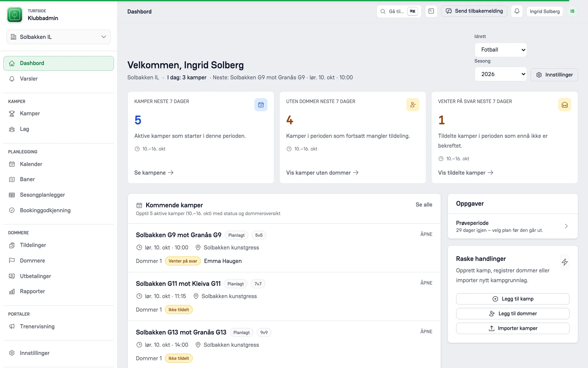Click the Turfside Klubbadmin logo icon

coord(15,15)
